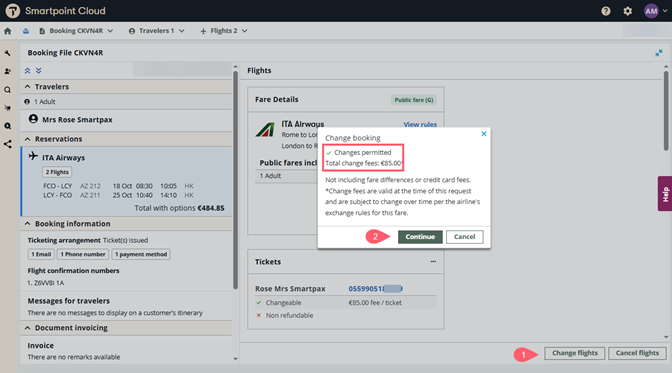
Task: Expand all sections with the double down arrows
Action: (39, 71)
